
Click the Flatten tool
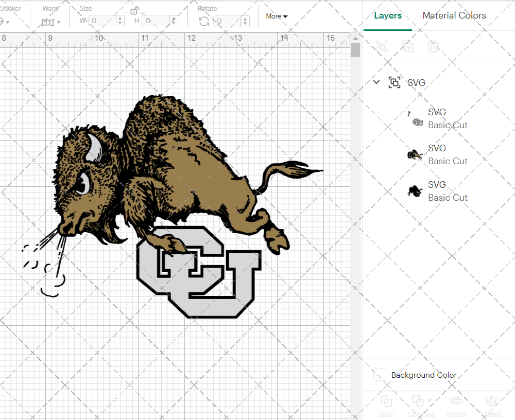pos(491,407)
